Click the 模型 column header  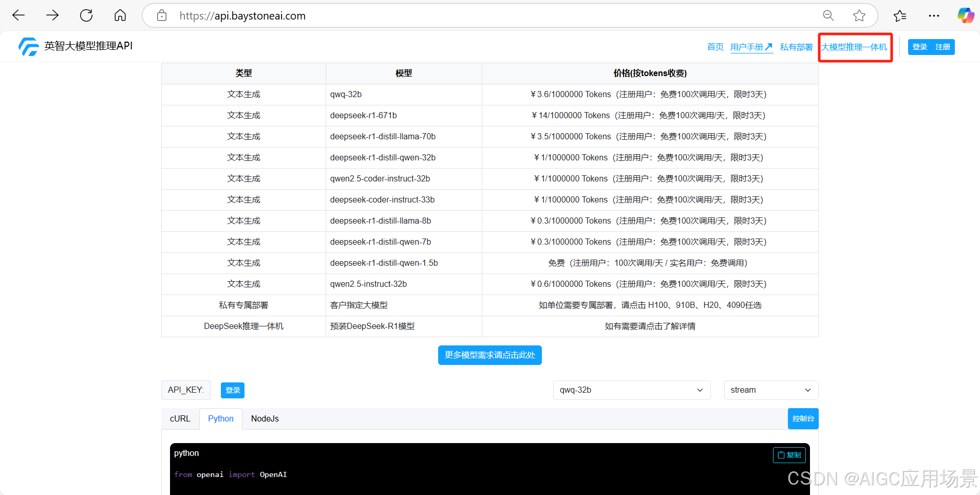(404, 74)
